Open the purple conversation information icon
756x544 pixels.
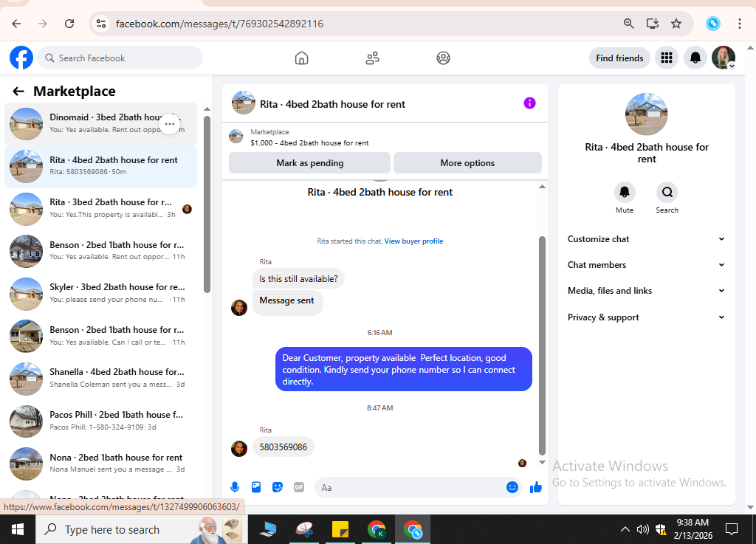click(x=529, y=103)
